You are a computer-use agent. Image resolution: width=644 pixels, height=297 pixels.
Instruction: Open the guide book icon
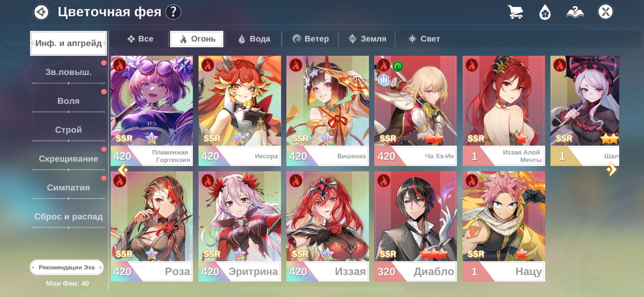(x=575, y=12)
